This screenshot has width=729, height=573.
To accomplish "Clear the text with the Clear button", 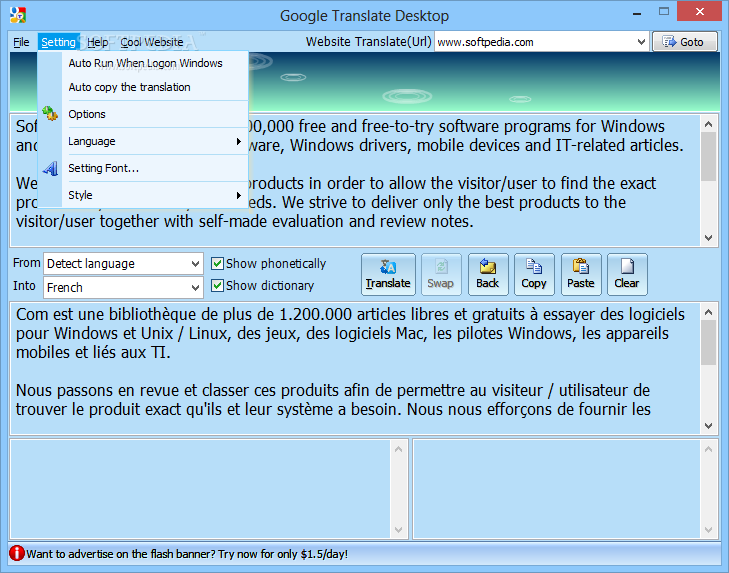I will coord(627,274).
